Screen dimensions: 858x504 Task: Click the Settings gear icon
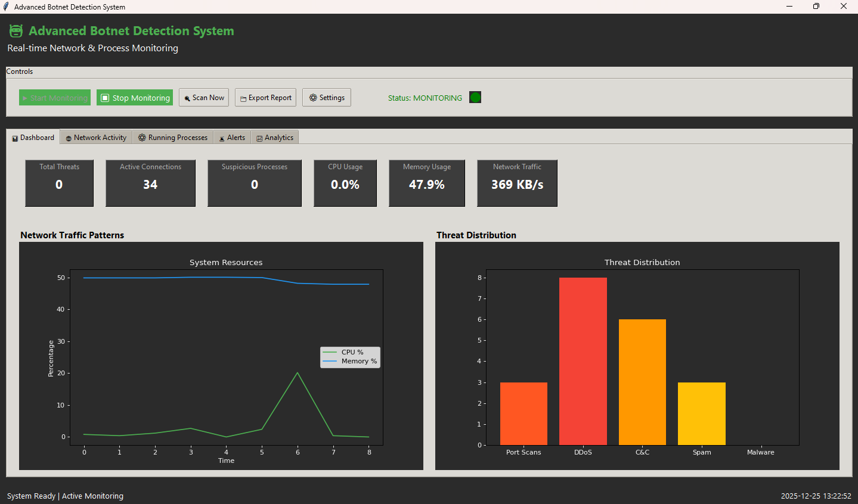click(313, 98)
